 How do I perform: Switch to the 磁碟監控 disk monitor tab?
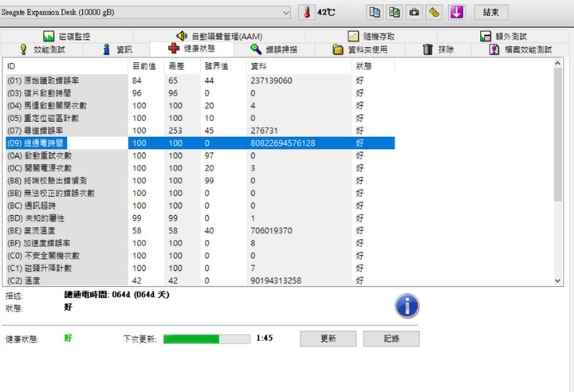point(67,36)
